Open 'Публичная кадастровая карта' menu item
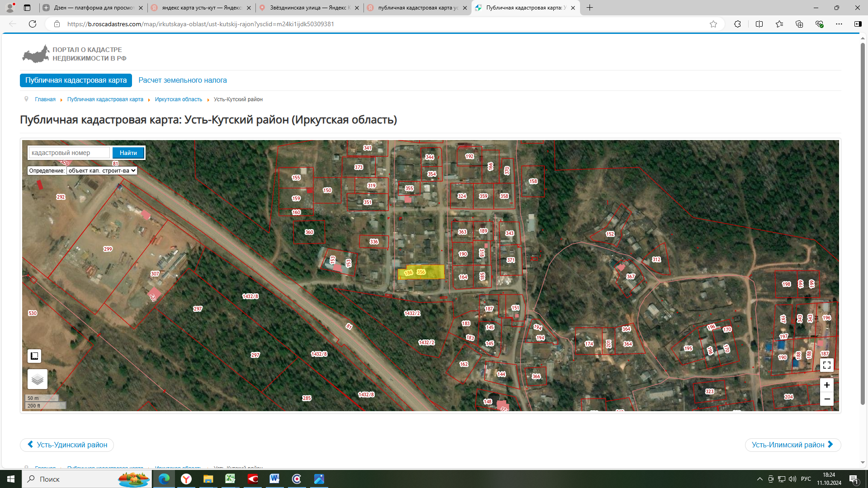 pyautogui.click(x=76, y=80)
